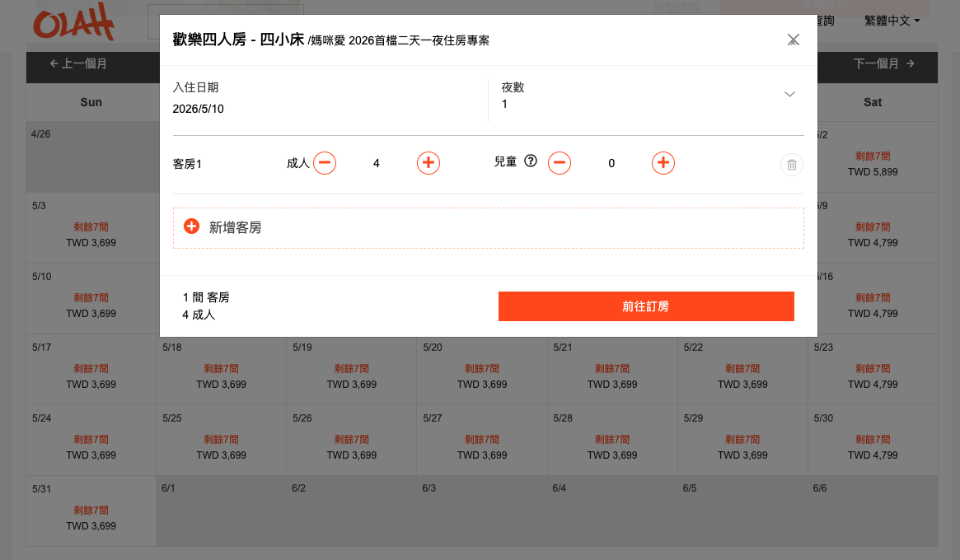
Task: Delete room 1 using trash icon
Action: click(x=791, y=165)
